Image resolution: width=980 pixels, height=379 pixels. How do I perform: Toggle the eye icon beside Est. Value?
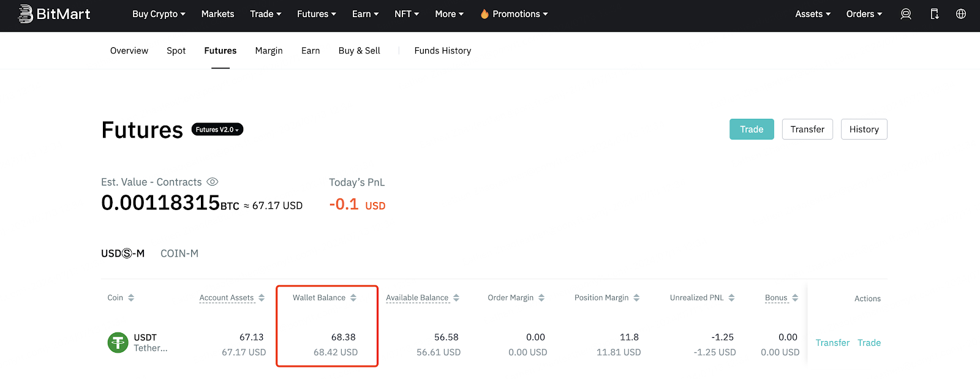click(213, 182)
